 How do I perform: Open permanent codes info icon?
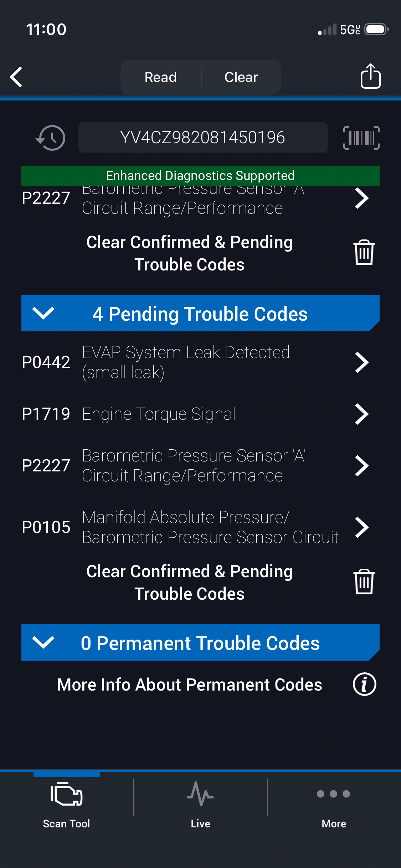[364, 684]
